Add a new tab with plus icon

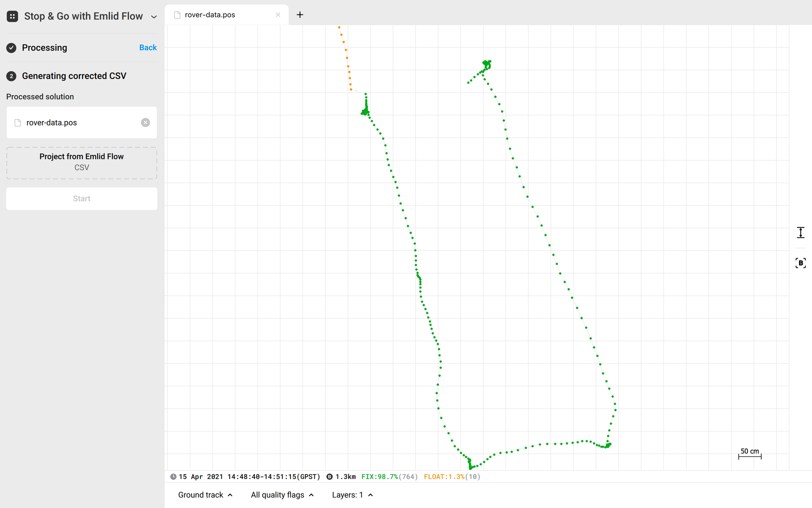(300, 15)
